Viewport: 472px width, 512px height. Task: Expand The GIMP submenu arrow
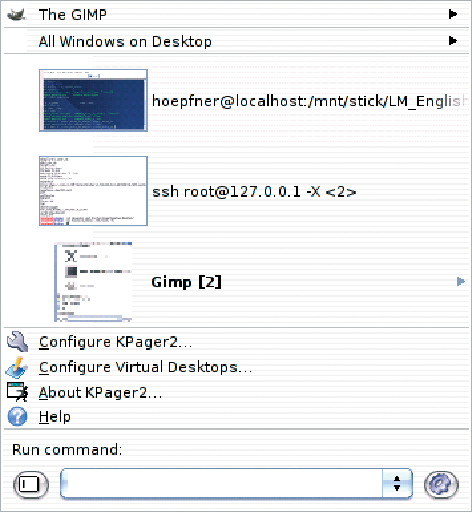pyautogui.click(x=453, y=14)
